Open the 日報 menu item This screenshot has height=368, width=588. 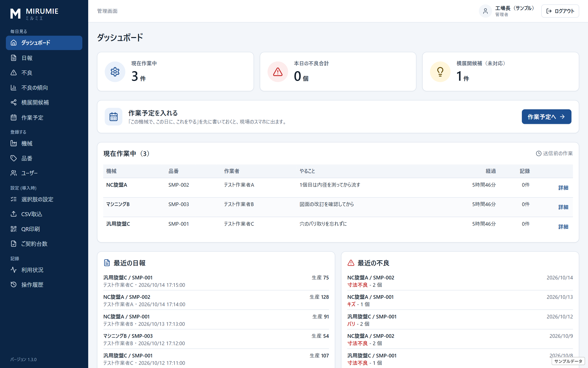point(44,58)
